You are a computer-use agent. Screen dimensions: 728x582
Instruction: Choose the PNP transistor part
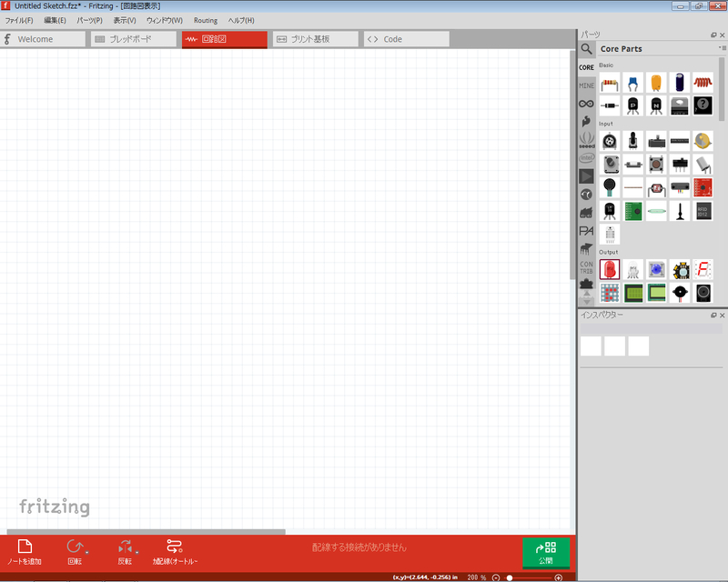[632, 105]
